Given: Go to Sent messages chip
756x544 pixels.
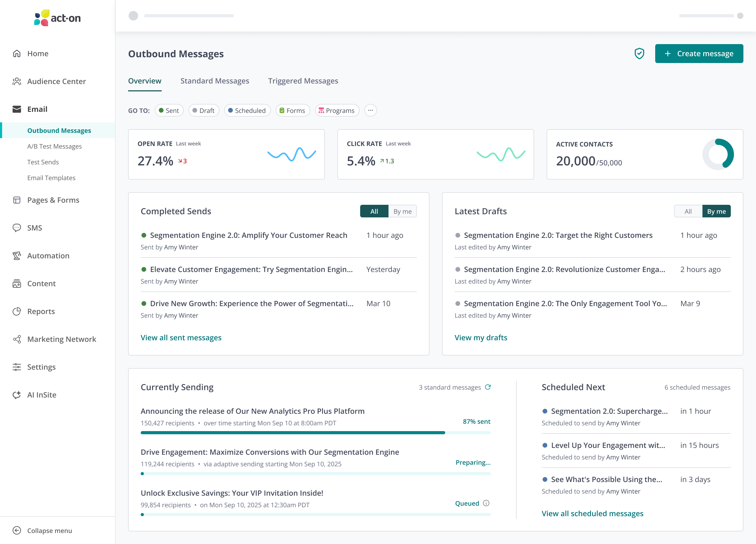Looking at the screenshot, I should point(169,110).
